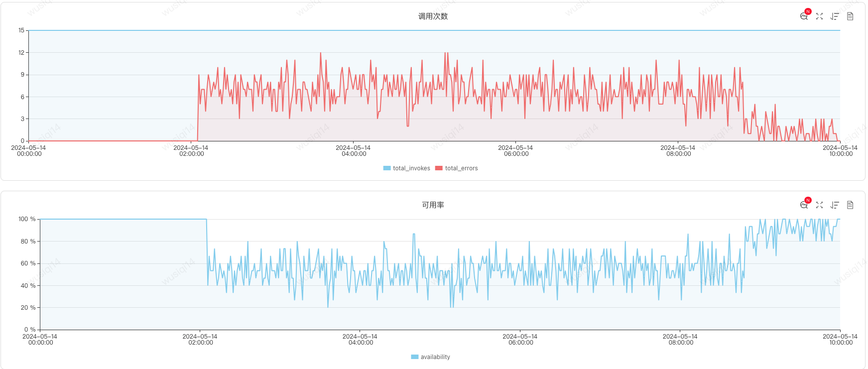Click 04:00:00 axis label in 调用次数 chart
Image resolution: width=868 pixels, height=369 pixels.
354,154
